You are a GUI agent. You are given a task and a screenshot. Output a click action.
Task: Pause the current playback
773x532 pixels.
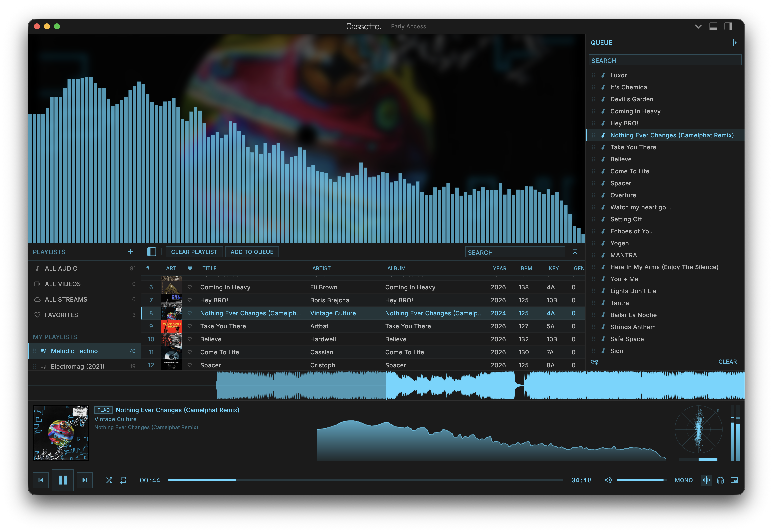(63, 480)
